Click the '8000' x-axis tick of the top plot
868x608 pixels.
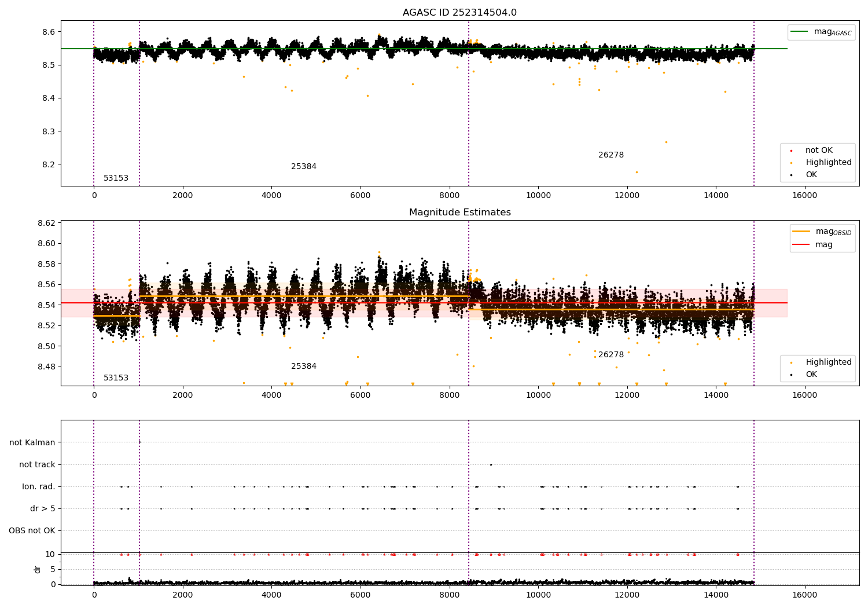coord(449,196)
